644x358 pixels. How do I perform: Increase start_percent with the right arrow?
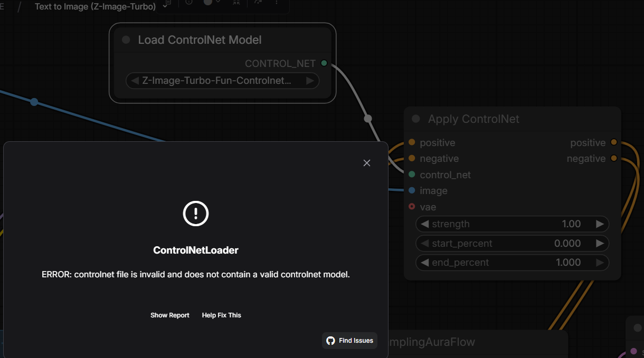tap(600, 244)
